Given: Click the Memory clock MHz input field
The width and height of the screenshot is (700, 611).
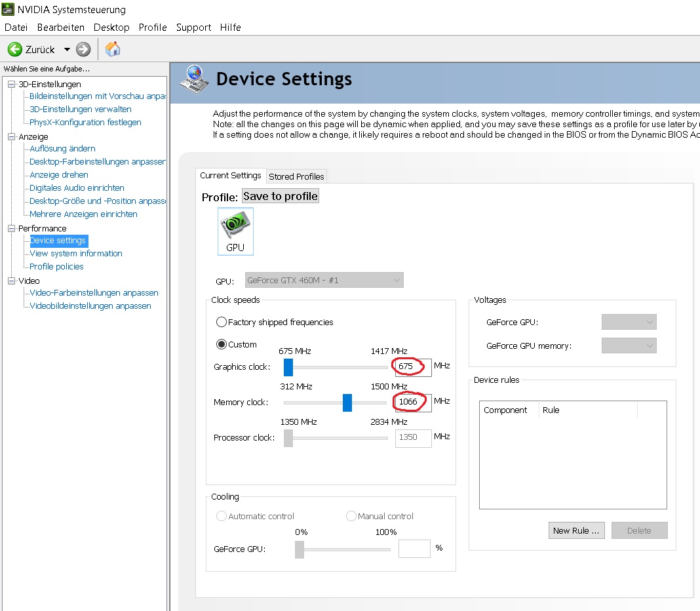Looking at the screenshot, I should [414, 403].
